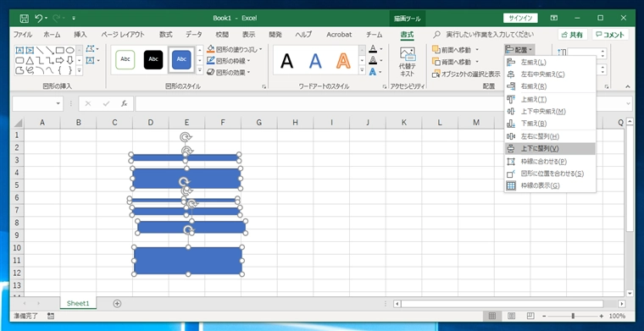
Task: Choose 左右に整列 distribute horizontally item
Action: click(550, 136)
